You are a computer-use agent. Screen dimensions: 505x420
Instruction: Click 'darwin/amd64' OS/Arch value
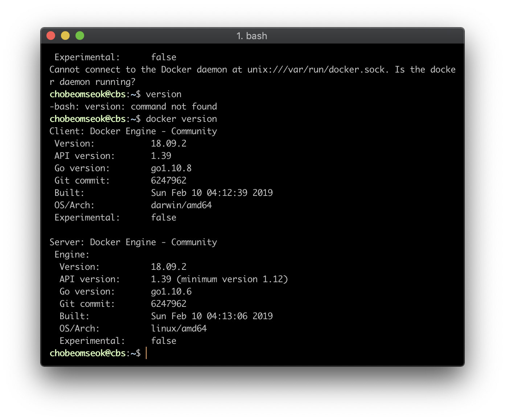181,205
